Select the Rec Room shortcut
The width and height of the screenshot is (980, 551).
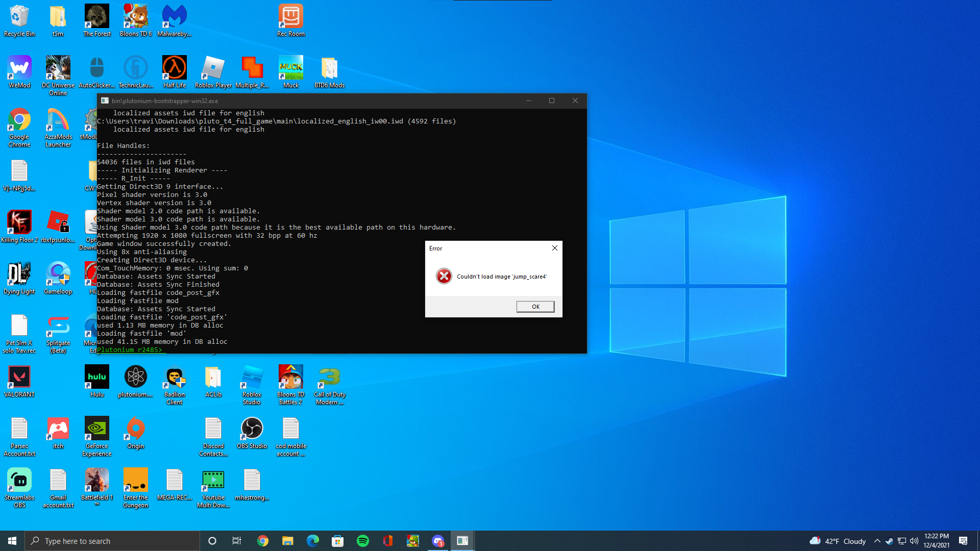[291, 21]
